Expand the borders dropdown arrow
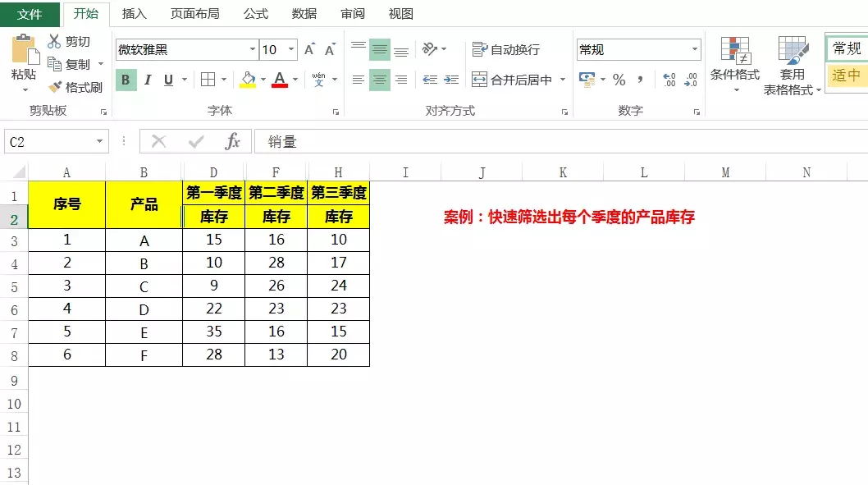The width and height of the screenshot is (868, 485). [224, 80]
